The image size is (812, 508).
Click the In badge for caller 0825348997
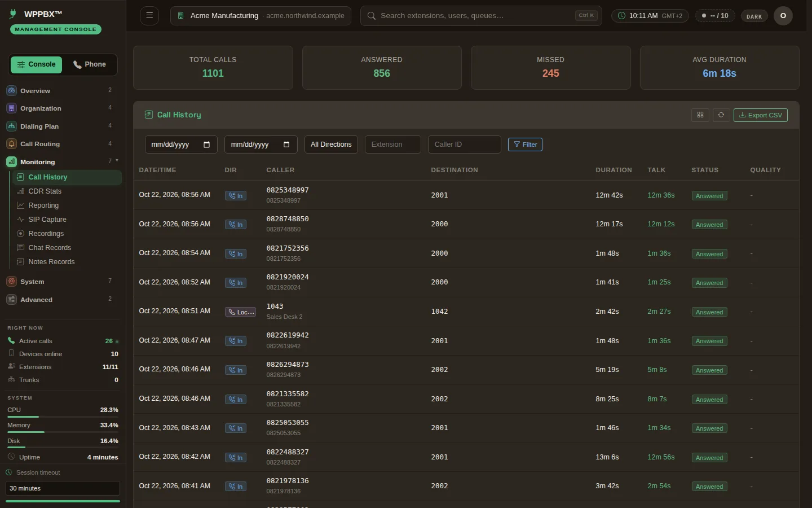coord(236,196)
